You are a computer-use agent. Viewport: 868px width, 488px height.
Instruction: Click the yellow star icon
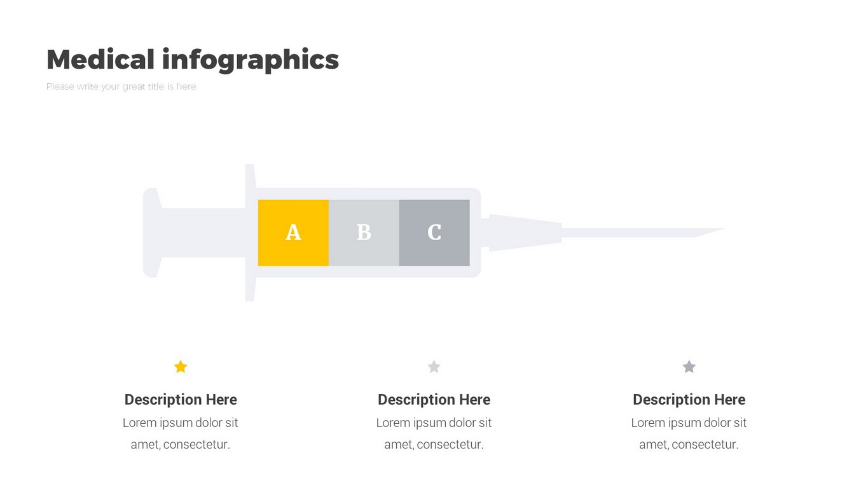[181, 367]
